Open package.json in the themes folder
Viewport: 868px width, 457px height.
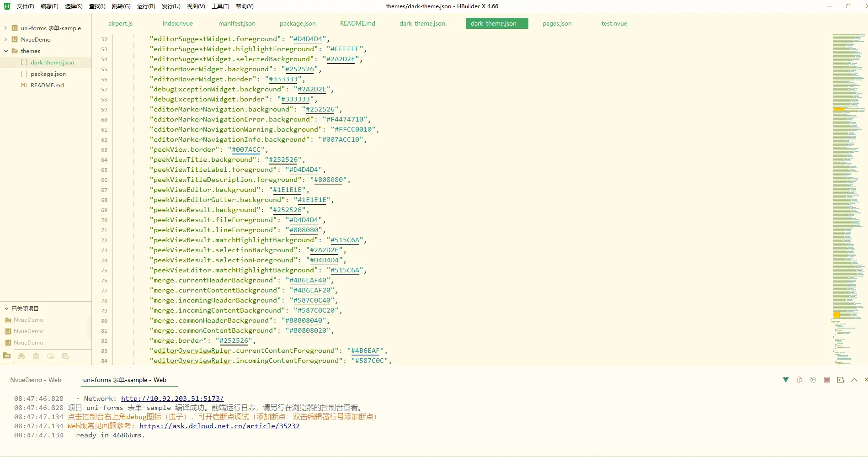(x=48, y=74)
